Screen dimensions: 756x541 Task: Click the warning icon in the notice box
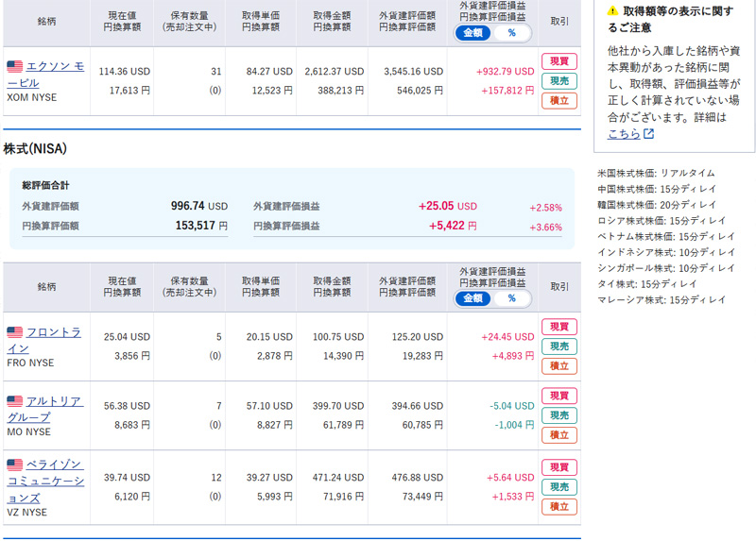coord(612,10)
